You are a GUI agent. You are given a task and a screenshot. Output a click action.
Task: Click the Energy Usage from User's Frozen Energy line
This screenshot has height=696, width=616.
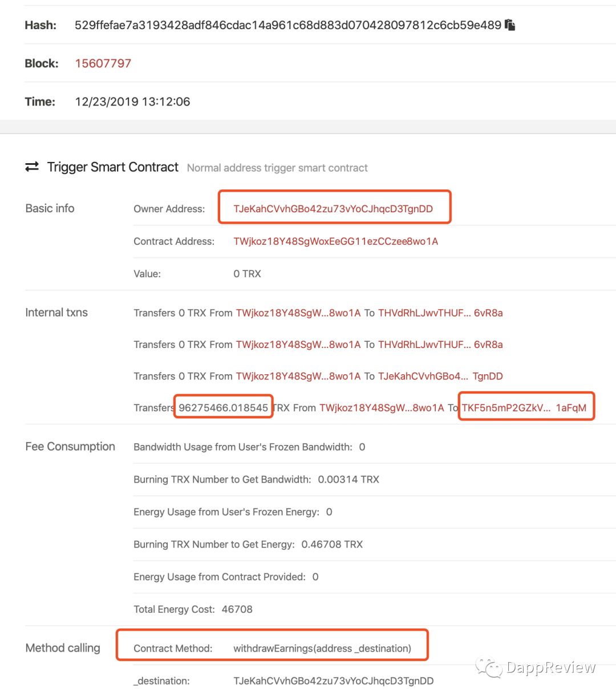click(x=233, y=512)
